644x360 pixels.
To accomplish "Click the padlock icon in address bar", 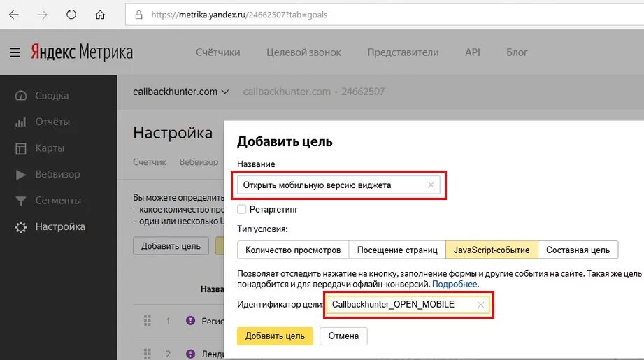I will pyautogui.click(x=139, y=15).
